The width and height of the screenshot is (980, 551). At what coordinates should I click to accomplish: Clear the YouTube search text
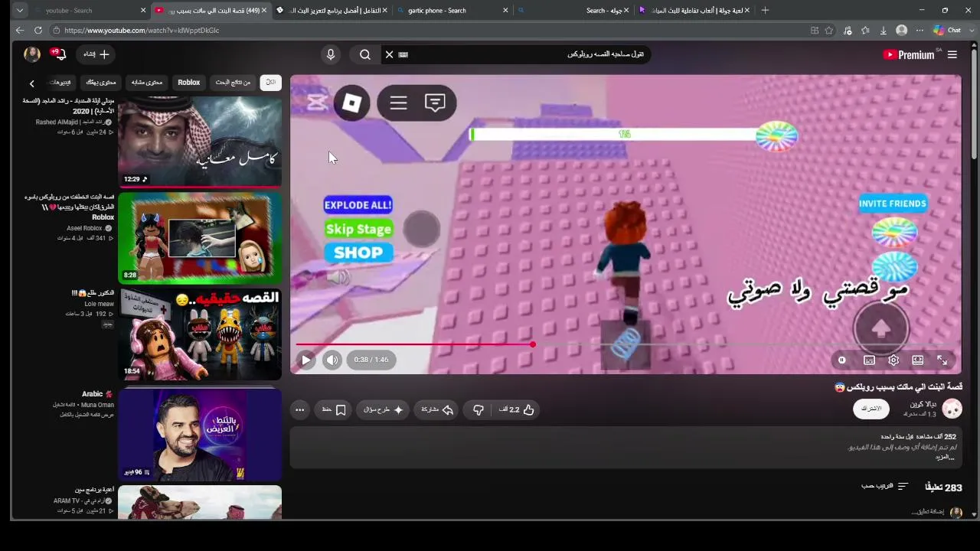389,54
